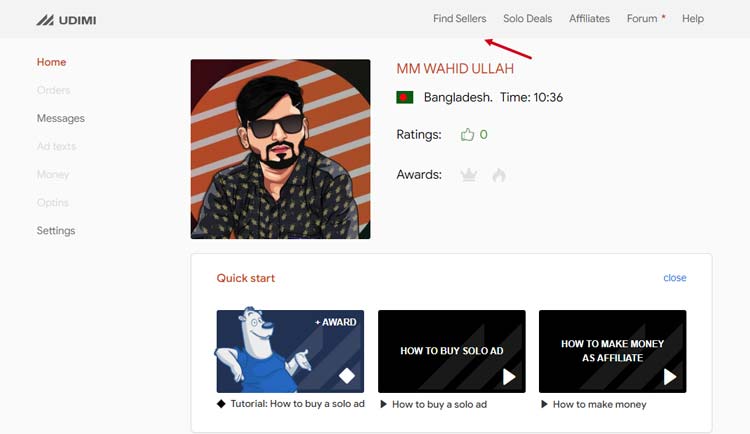Click the thumbs-up ratings icon
Viewport: 750px width, 434px height.
[467, 134]
